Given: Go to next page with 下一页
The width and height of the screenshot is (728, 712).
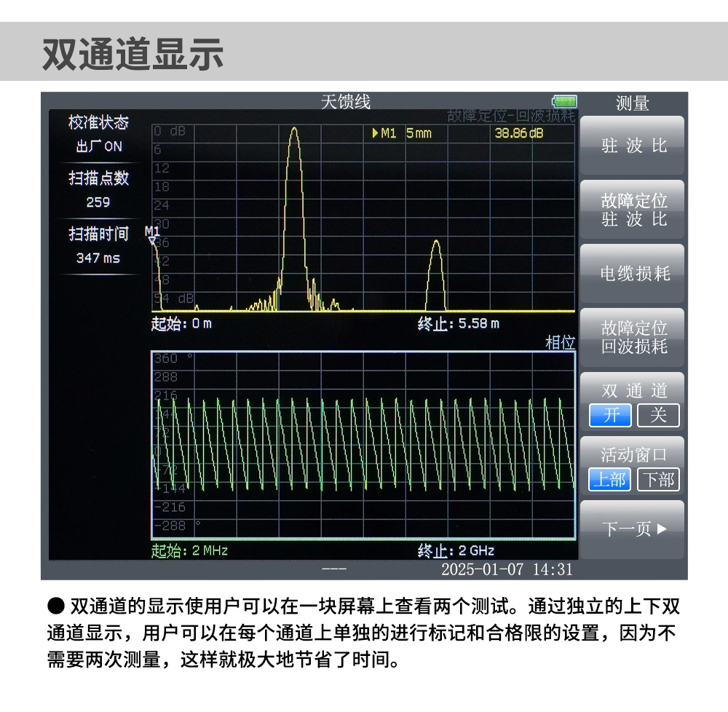Looking at the screenshot, I should click(632, 529).
